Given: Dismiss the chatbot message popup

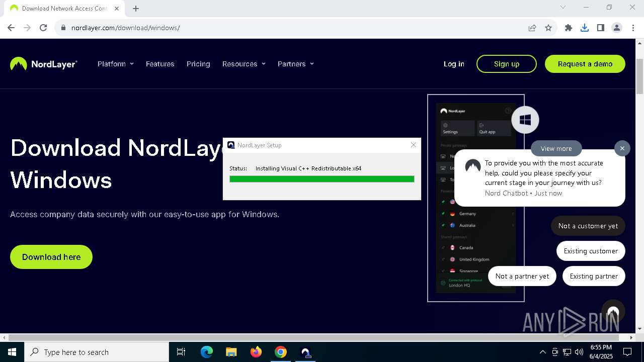Looking at the screenshot, I should coord(622,148).
